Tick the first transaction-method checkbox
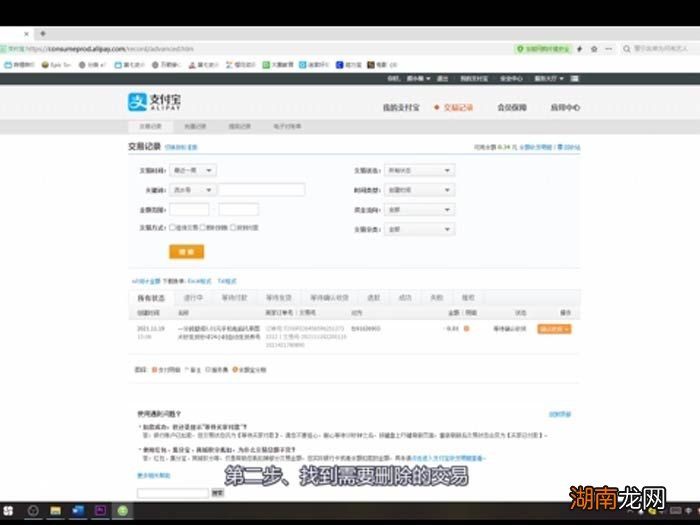700x525 pixels. click(172, 228)
